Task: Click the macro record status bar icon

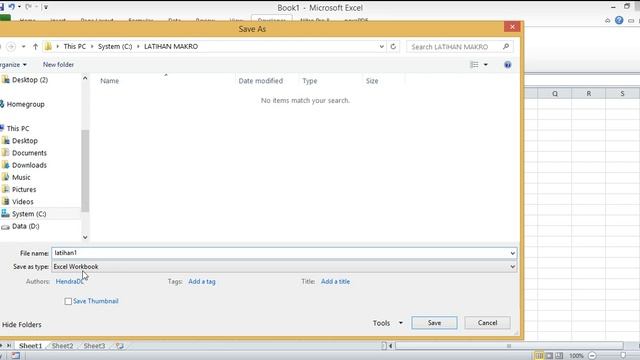Action: coord(15,356)
